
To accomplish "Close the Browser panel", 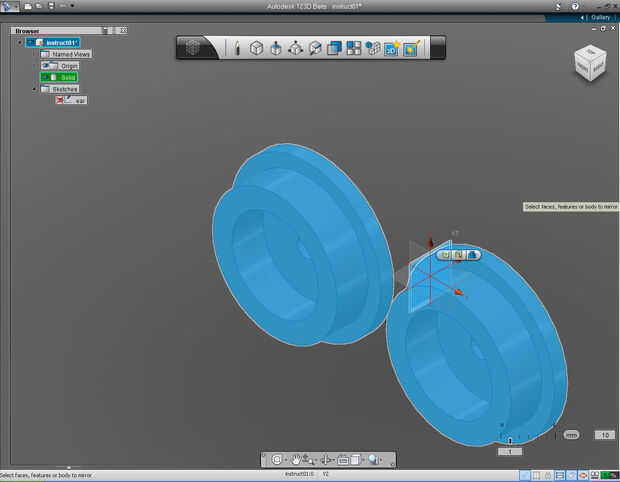I will click(x=123, y=30).
